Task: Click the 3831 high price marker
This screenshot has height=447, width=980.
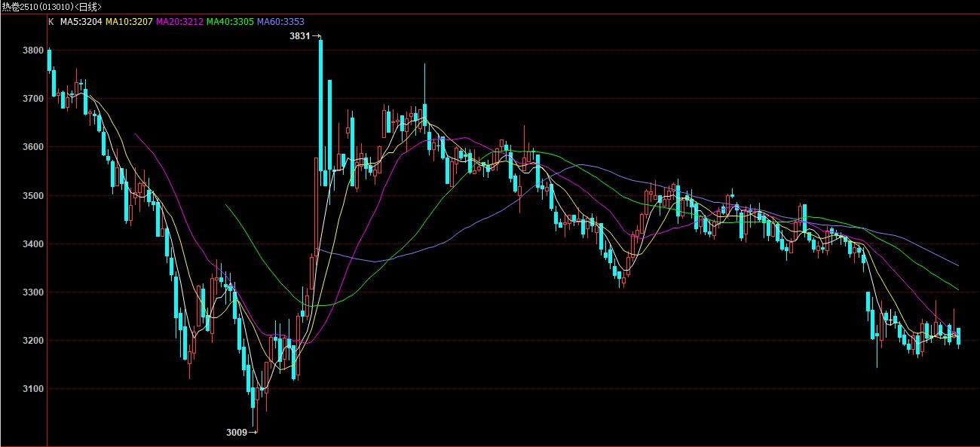Action: point(305,36)
